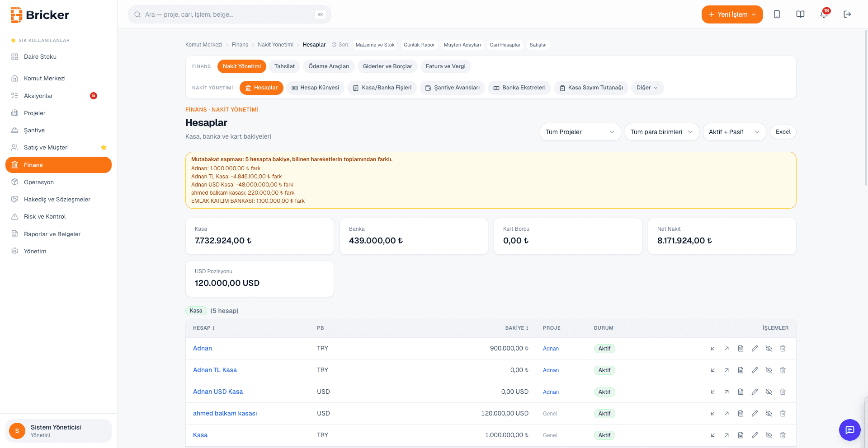Click the favorite star next to Satış ve Müşteri

104,148
